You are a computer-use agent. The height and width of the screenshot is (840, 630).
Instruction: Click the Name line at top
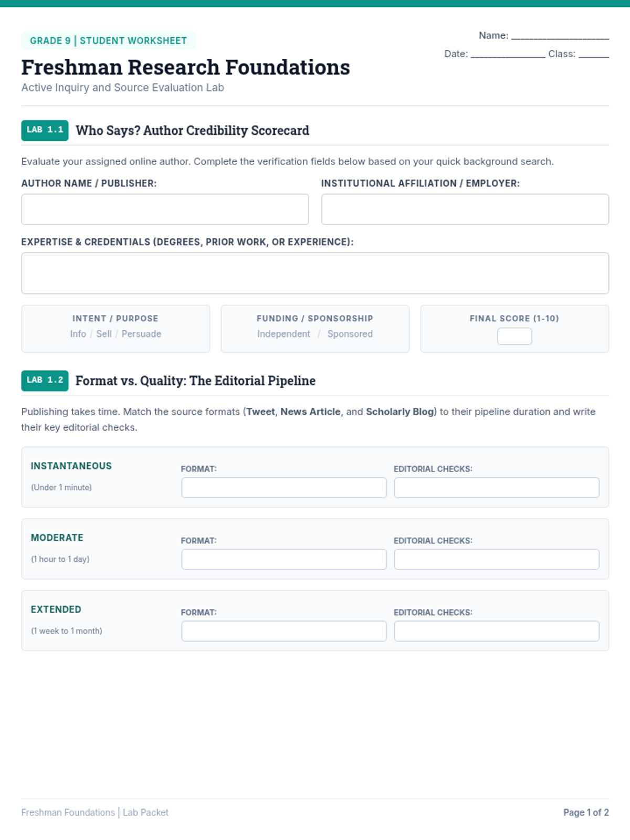[560, 36]
